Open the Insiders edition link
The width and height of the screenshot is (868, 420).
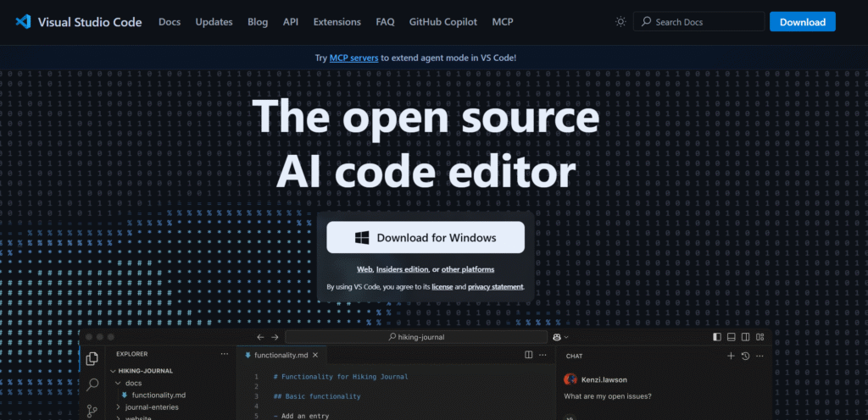pyautogui.click(x=403, y=269)
